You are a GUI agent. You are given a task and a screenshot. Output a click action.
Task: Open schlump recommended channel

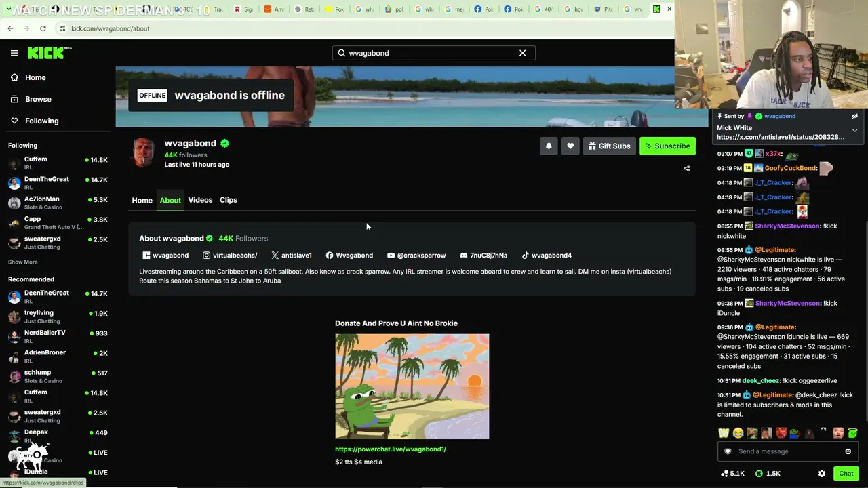coord(58,376)
